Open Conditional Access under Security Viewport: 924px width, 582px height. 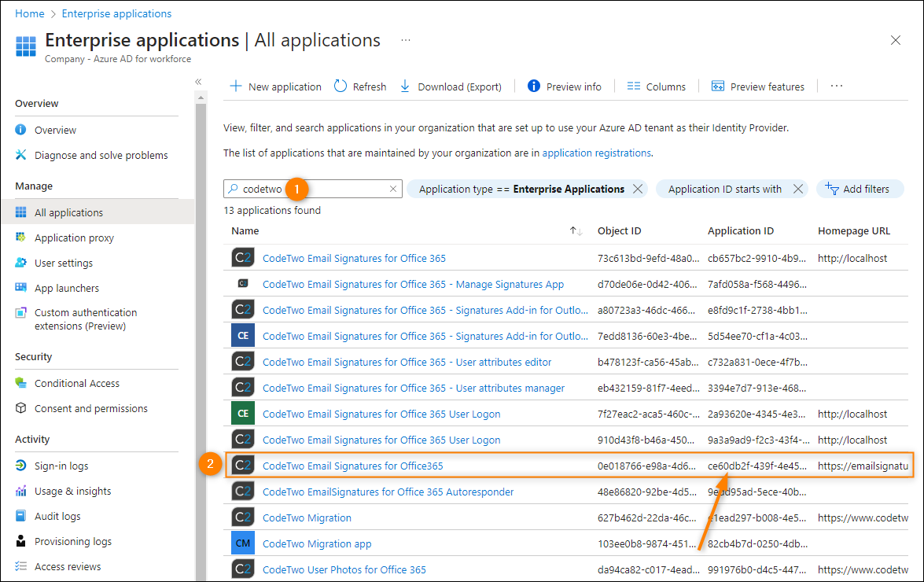coord(76,384)
